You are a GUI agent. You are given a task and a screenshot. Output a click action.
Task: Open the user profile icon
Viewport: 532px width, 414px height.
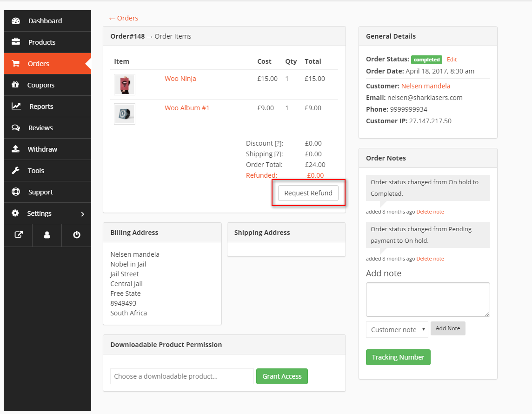point(47,235)
